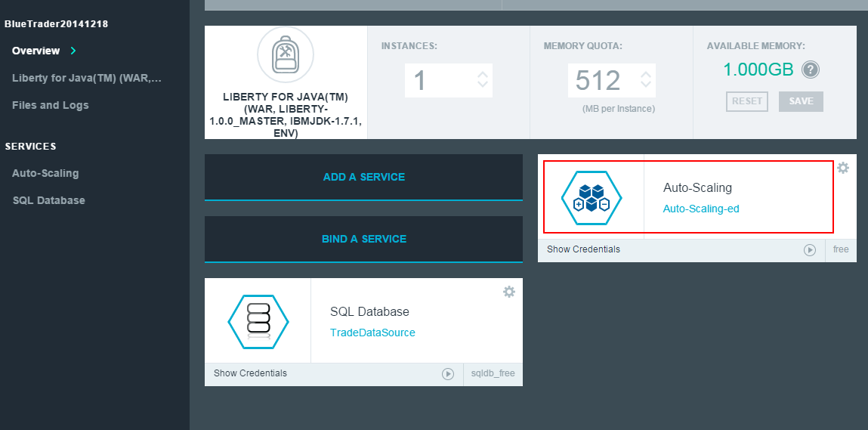Click the SQL Database hexagon icon
The width and height of the screenshot is (868, 430).
(x=258, y=321)
